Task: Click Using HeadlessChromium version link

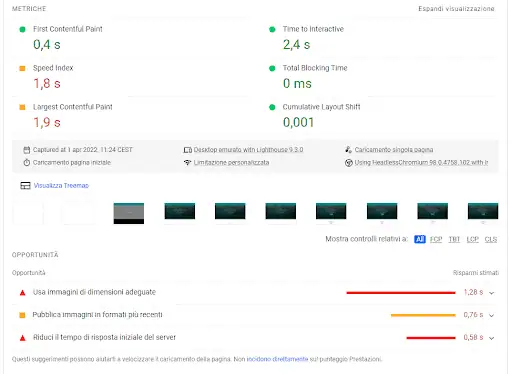Action: pyautogui.click(x=421, y=163)
